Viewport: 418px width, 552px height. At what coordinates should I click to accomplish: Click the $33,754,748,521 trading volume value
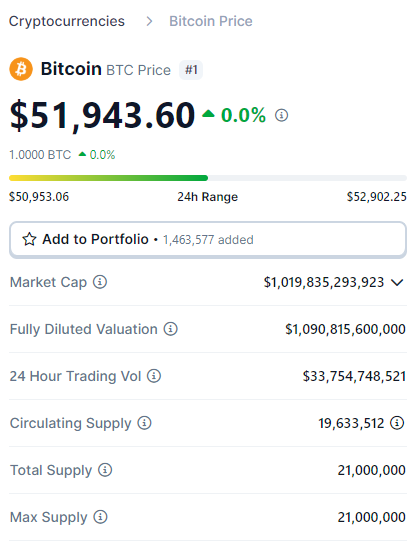354,376
